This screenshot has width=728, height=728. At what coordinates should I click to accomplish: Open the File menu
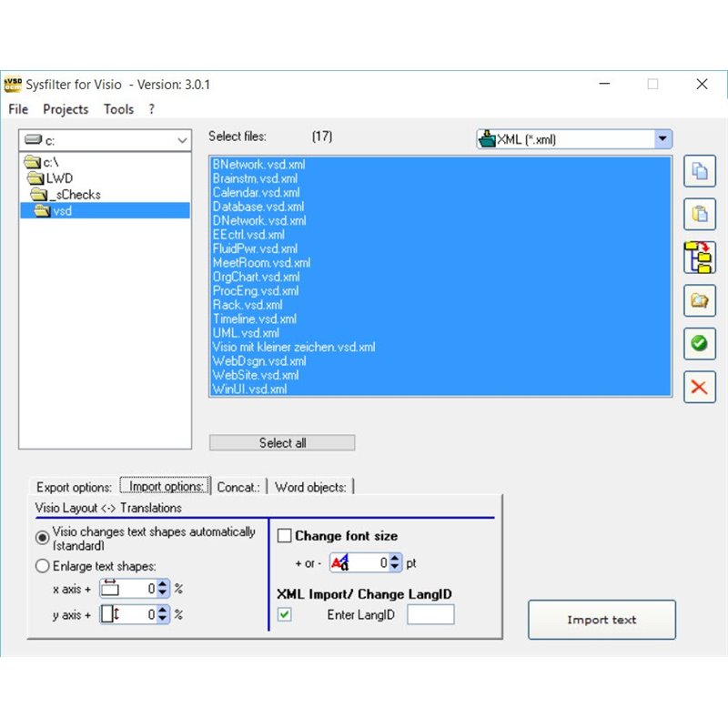[x=18, y=109]
